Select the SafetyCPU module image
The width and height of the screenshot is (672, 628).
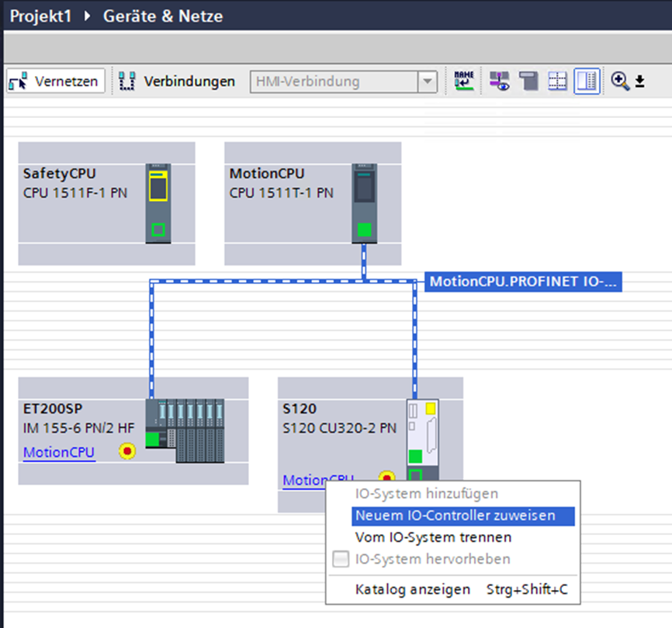(x=158, y=203)
